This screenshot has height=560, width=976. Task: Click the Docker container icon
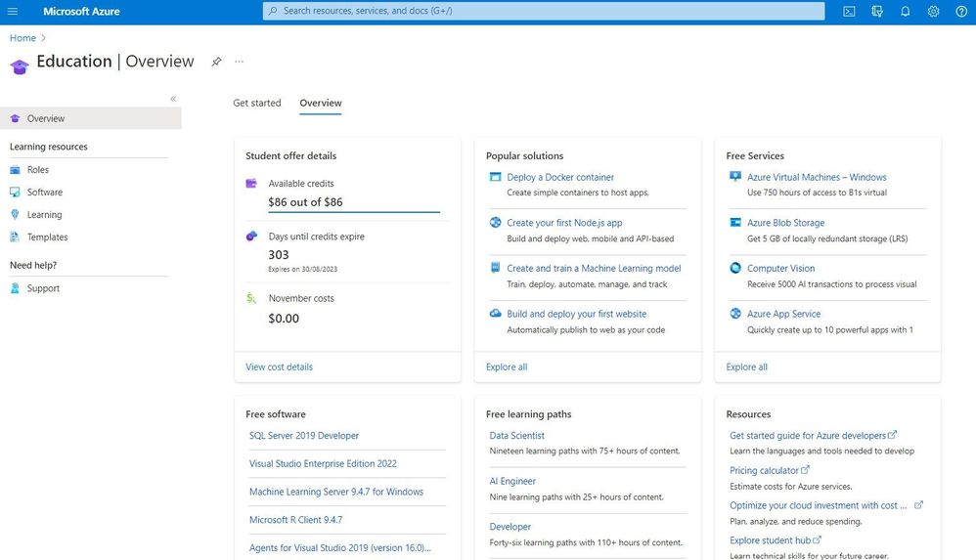tap(496, 177)
